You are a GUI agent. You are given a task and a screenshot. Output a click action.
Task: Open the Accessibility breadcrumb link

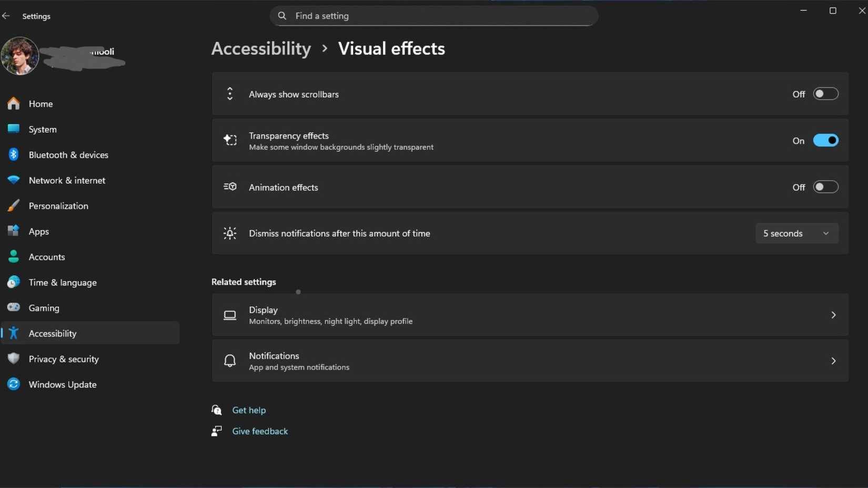click(261, 48)
